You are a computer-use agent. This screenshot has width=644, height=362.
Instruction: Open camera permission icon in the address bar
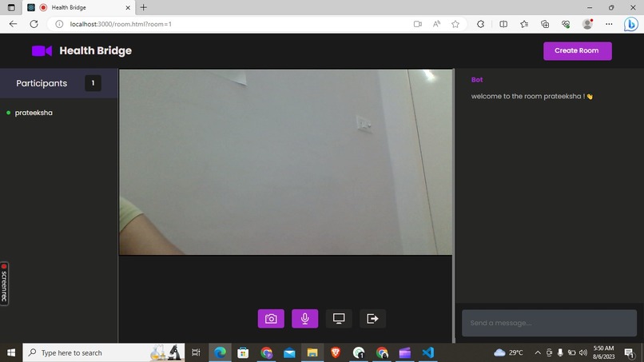click(x=418, y=24)
